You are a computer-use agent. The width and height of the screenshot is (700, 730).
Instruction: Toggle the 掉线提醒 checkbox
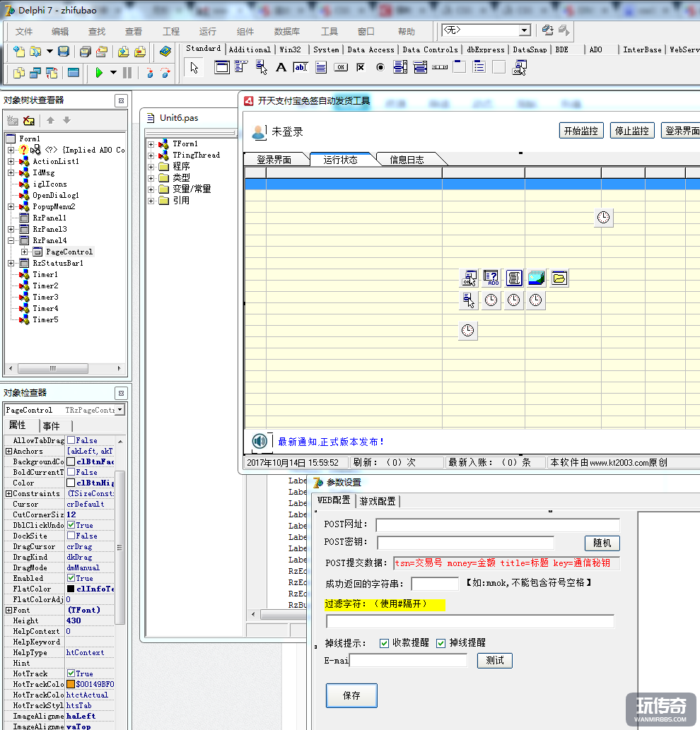point(441,643)
